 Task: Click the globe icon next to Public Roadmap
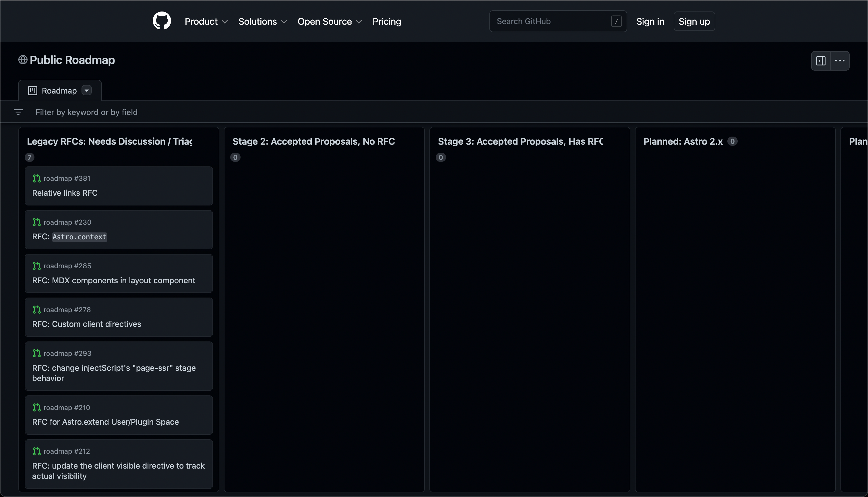(x=23, y=59)
